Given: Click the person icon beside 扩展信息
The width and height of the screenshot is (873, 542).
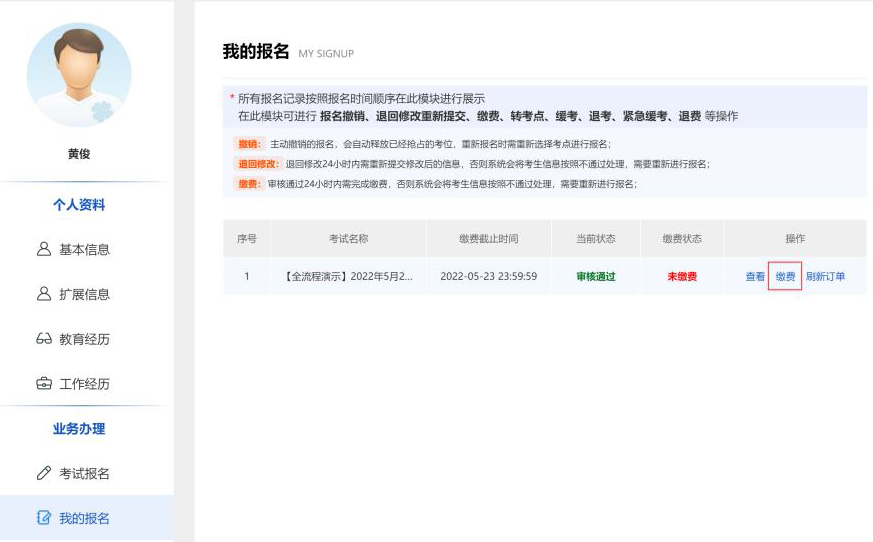Looking at the screenshot, I should [x=42, y=295].
